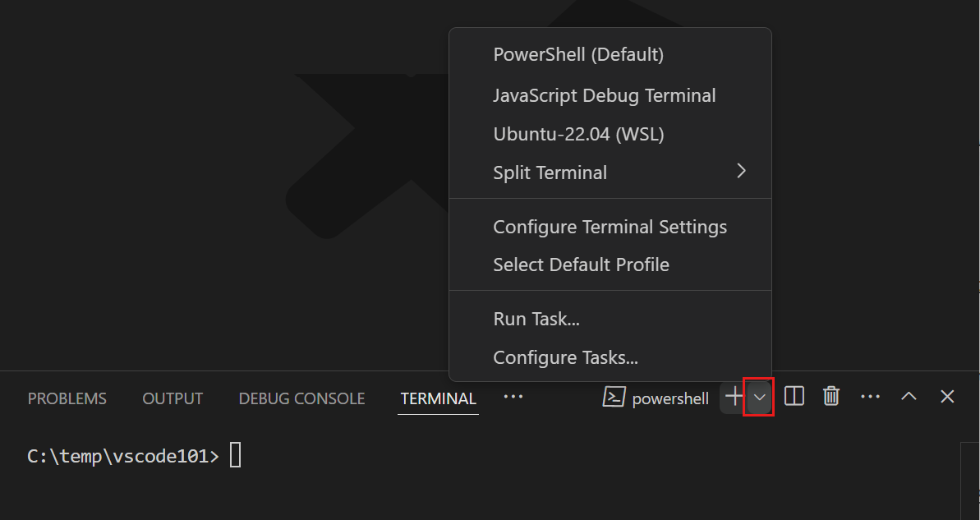980x520 pixels.
Task: Switch to the OUTPUT tab
Action: (x=172, y=398)
